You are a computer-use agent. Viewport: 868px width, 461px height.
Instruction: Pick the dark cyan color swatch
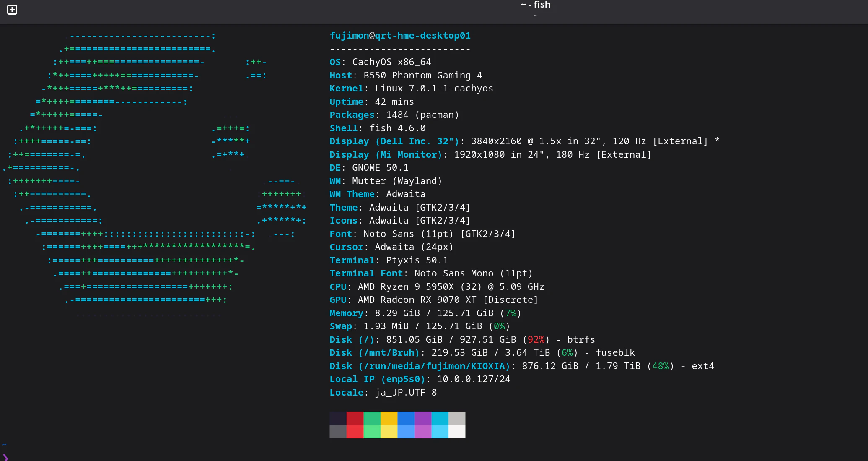440,418
